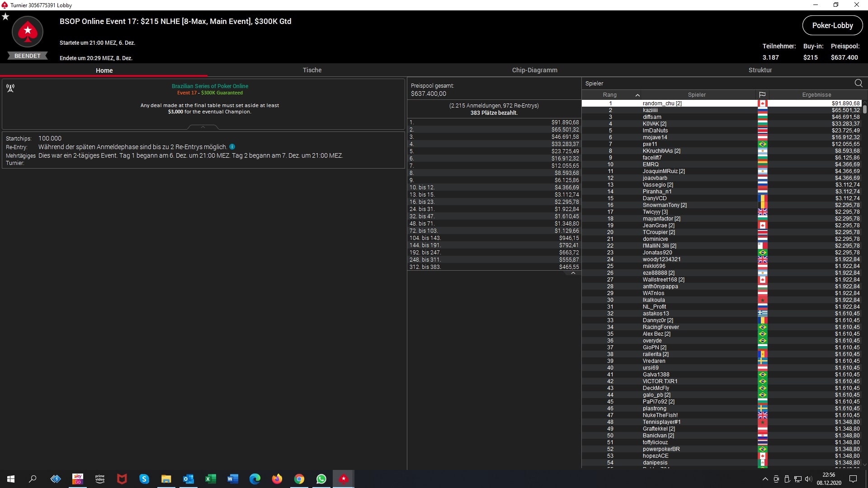Open Outlook from the taskbar
Screen dimensions: 868x488
pos(189,479)
